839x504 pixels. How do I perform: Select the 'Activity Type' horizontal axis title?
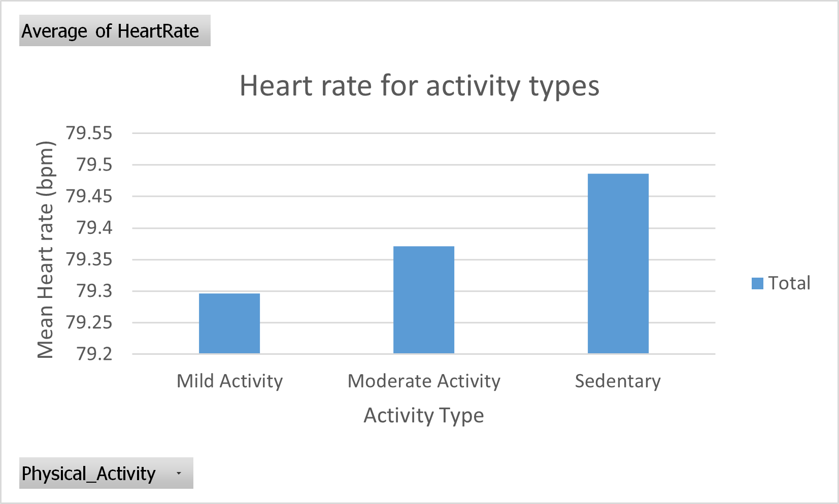point(424,415)
